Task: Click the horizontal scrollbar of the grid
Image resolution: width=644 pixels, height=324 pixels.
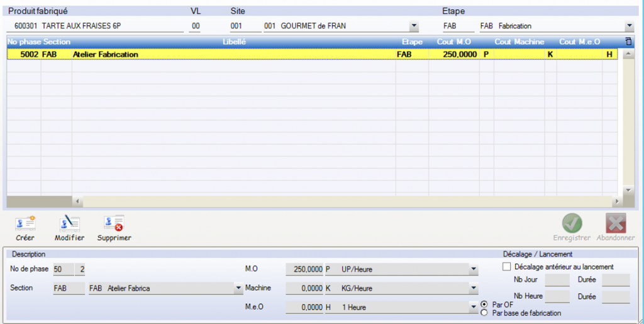Action: tap(346, 202)
